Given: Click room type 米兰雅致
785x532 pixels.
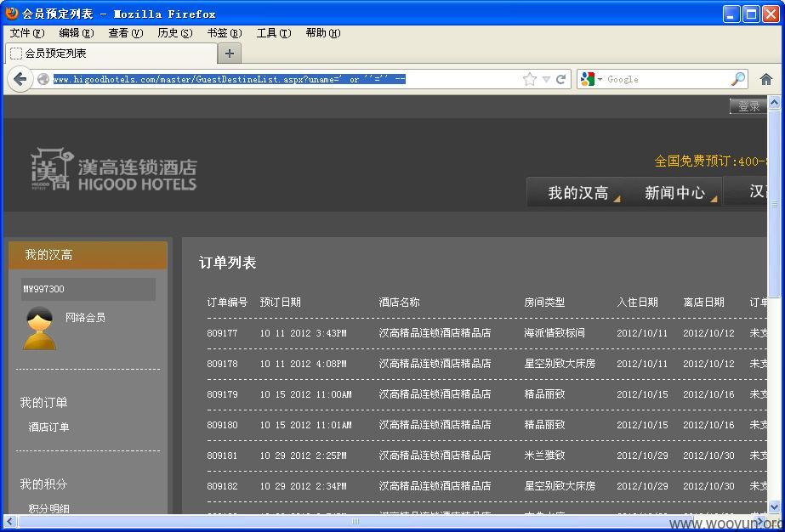Looking at the screenshot, I should pos(544,455).
